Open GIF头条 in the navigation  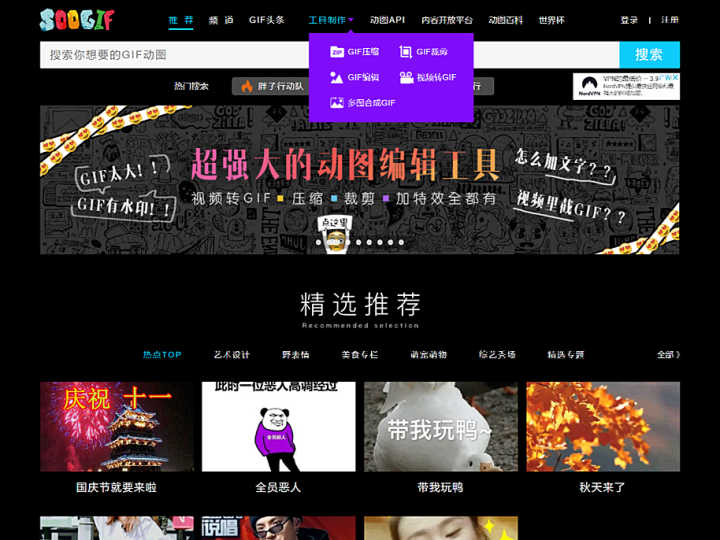[267, 20]
